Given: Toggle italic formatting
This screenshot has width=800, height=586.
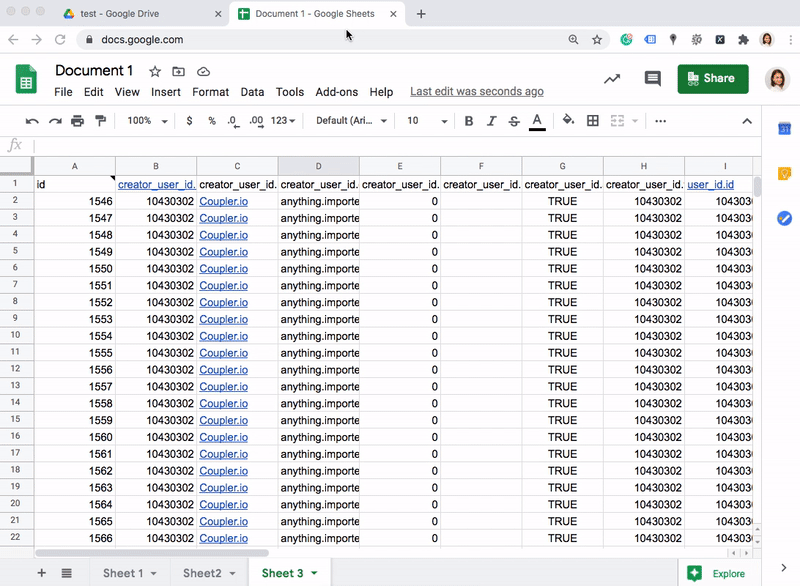Looking at the screenshot, I should 491,121.
